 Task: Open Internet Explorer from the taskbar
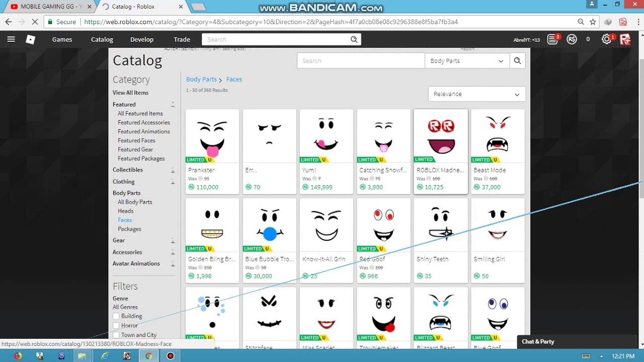(x=105, y=355)
